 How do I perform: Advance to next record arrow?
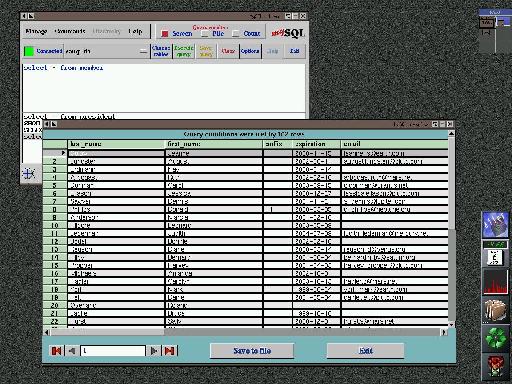pos(154,351)
